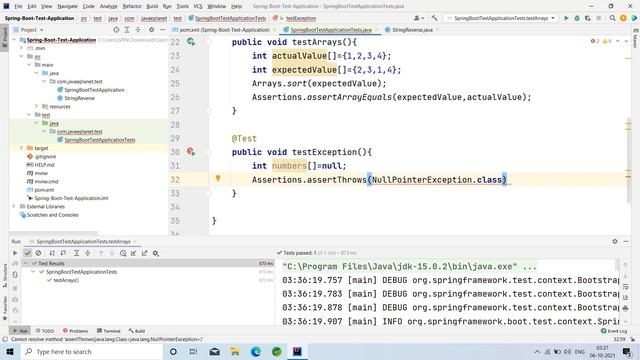Select pom.xml in project tree
The width and height of the screenshot is (640, 360).
pyautogui.click(x=44, y=190)
